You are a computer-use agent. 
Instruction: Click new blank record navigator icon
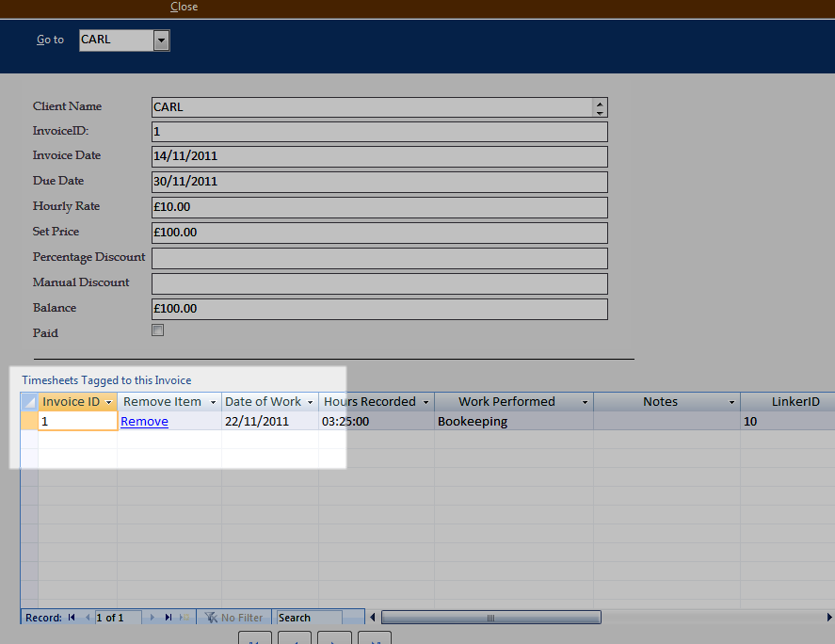(x=185, y=618)
